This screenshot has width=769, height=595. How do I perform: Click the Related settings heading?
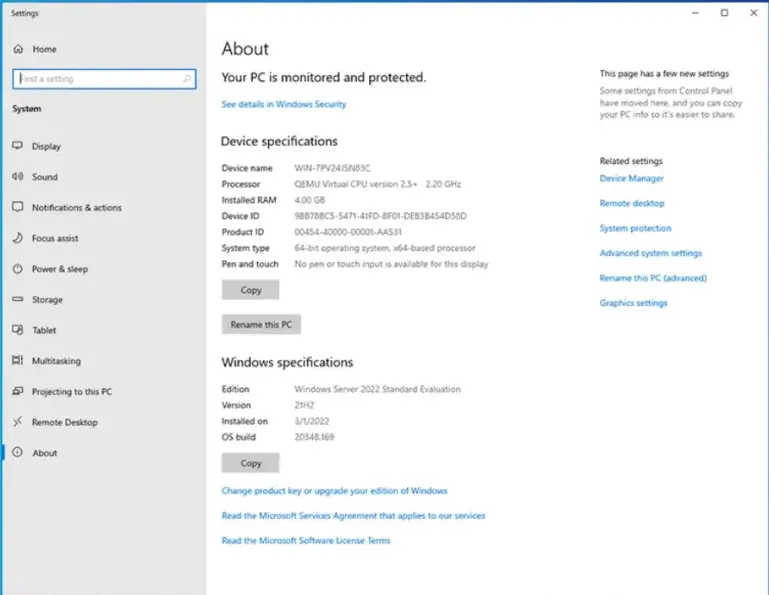631,161
